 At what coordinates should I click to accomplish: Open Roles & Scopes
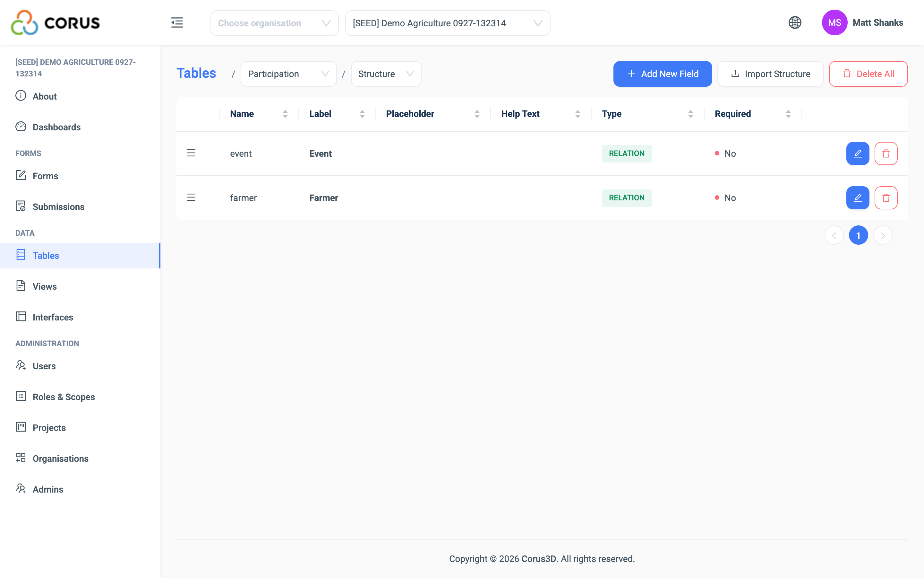pyautogui.click(x=80, y=397)
